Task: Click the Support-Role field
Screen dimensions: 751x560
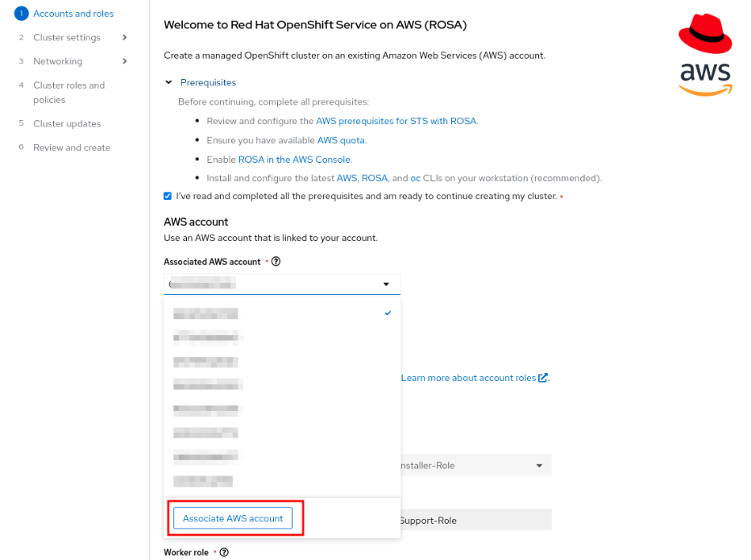Action: pyautogui.click(x=475, y=521)
